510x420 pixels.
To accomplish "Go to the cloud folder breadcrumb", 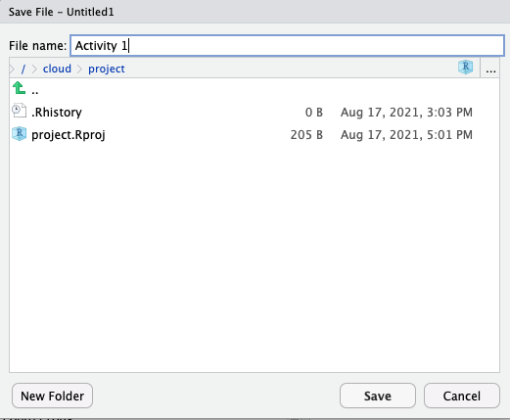I will (x=57, y=69).
